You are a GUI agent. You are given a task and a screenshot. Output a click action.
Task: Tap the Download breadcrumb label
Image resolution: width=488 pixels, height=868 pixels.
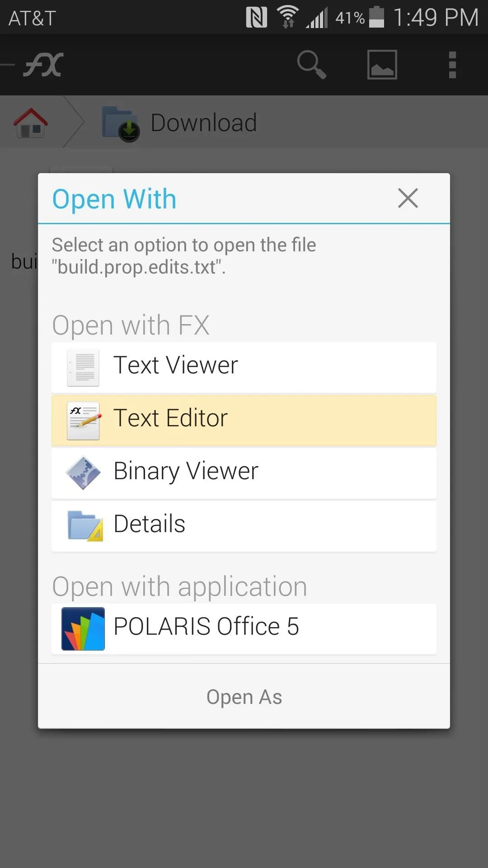tap(204, 123)
